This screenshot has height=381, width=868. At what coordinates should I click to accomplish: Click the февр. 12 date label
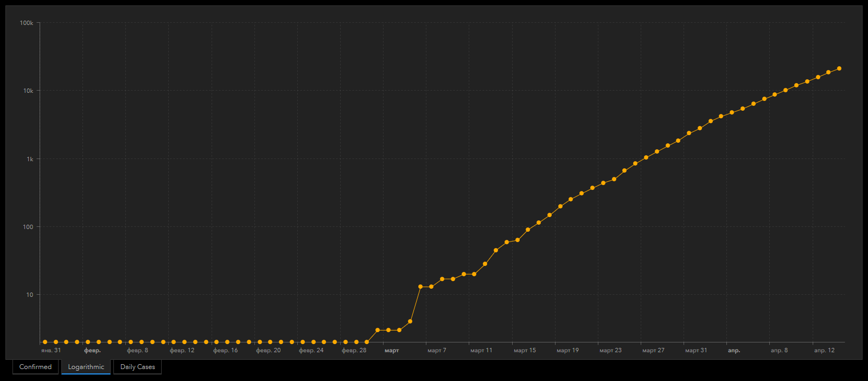click(x=182, y=351)
